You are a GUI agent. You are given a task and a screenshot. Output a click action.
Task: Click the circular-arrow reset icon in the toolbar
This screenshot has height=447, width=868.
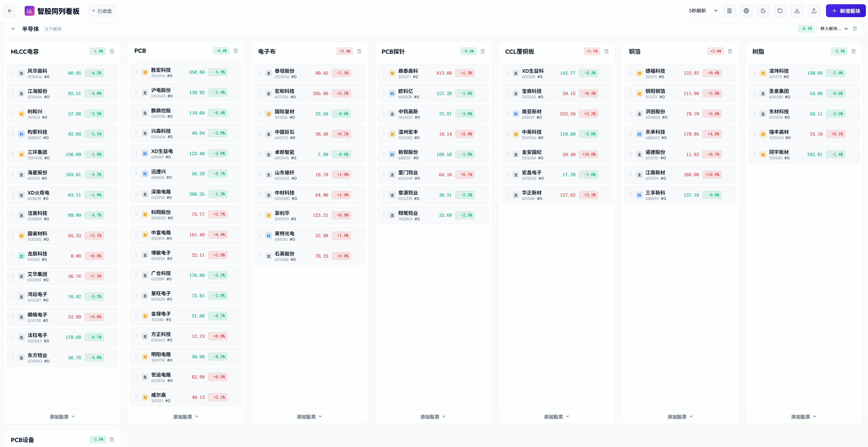pyautogui.click(x=780, y=11)
